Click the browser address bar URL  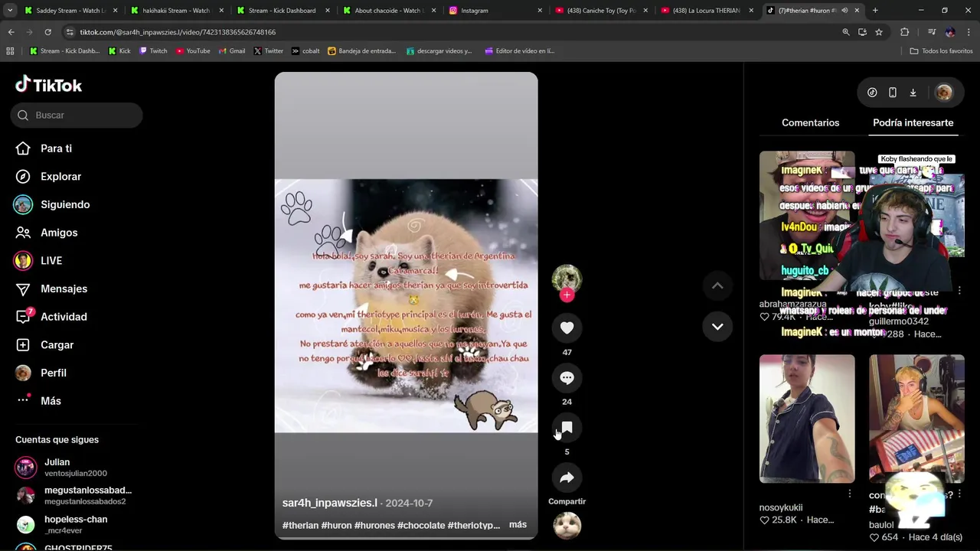[178, 32]
